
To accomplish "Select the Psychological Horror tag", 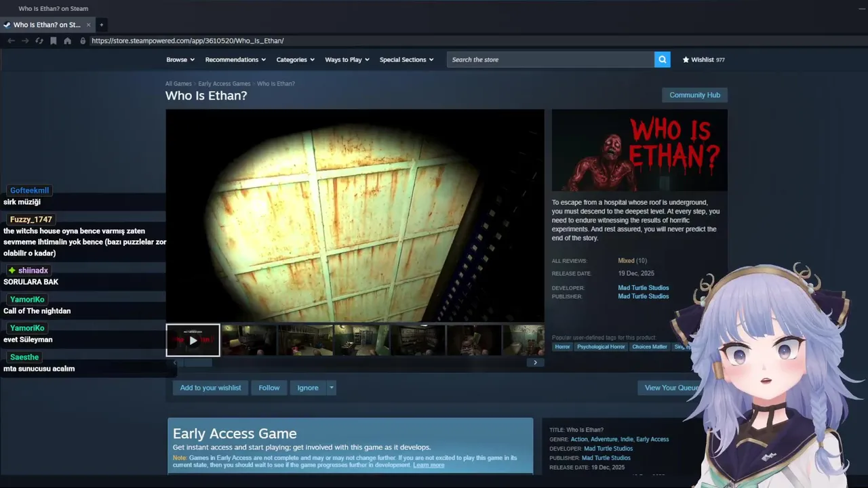I will coord(601,347).
